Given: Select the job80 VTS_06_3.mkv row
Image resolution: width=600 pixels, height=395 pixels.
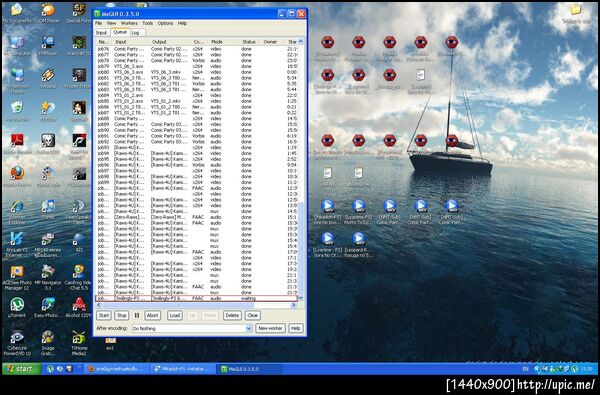Looking at the screenshot, I should pos(196,72).
